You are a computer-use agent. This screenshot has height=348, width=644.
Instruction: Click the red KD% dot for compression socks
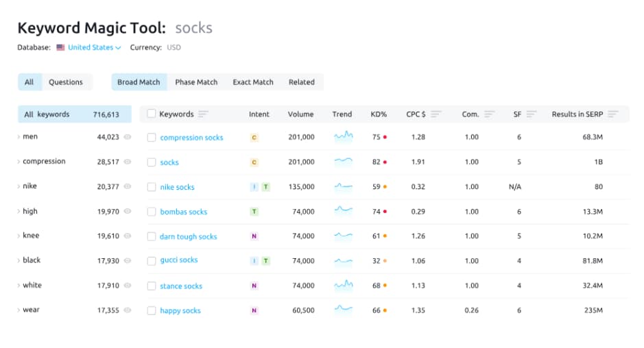tap(385, 138)
